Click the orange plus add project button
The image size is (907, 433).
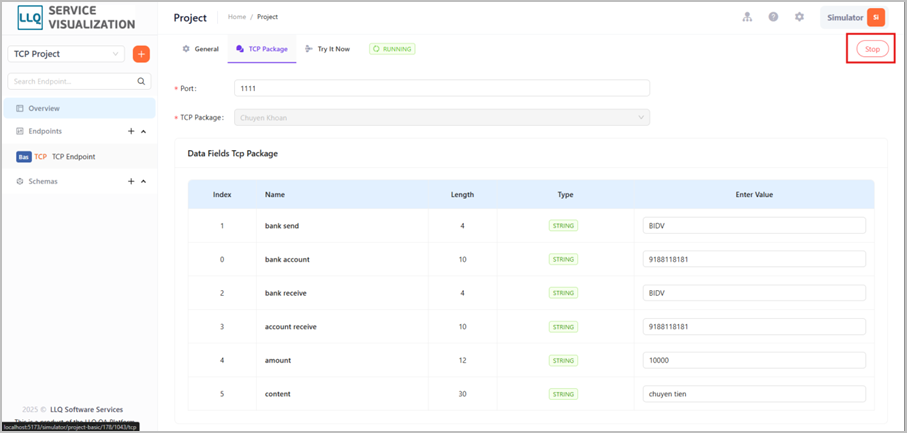(x=141, y=54)
